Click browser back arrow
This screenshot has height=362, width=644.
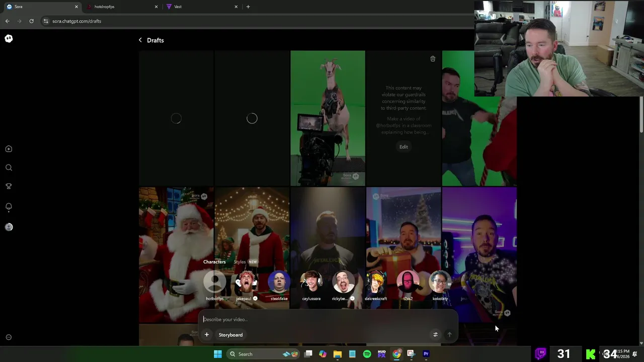(x=7, y=21)
